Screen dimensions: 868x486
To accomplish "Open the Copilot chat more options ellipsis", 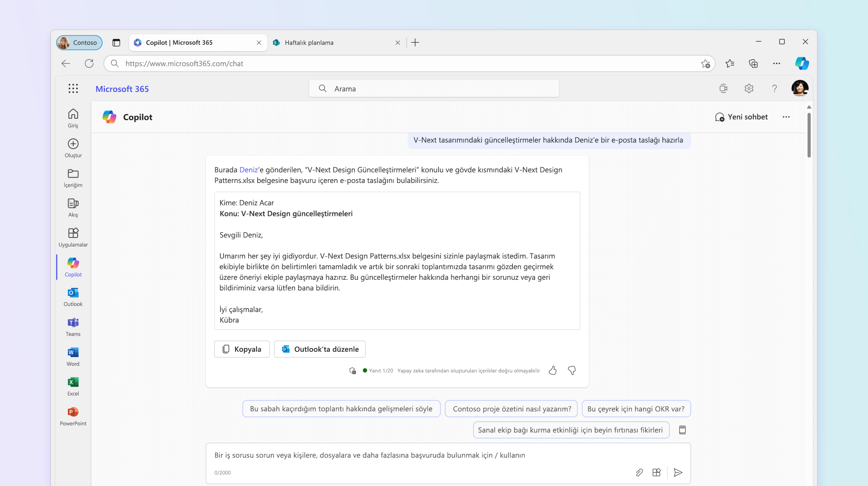I will [x=786, y=117].
